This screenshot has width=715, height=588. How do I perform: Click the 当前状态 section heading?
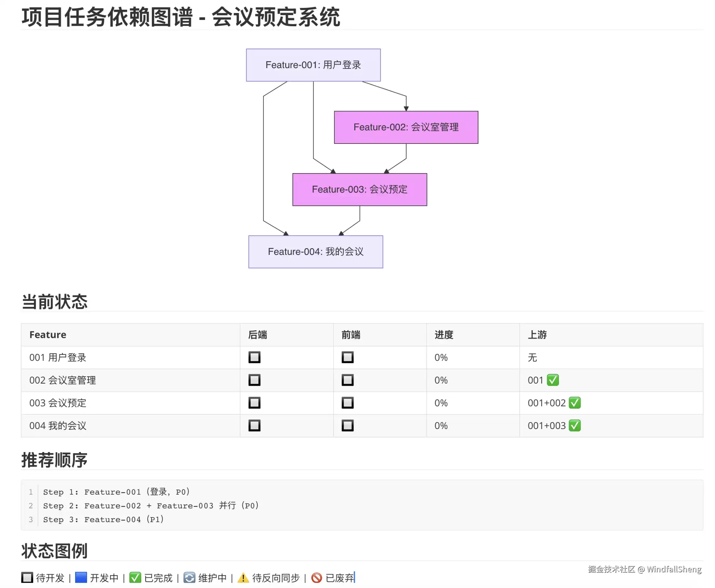click(54, 302)
